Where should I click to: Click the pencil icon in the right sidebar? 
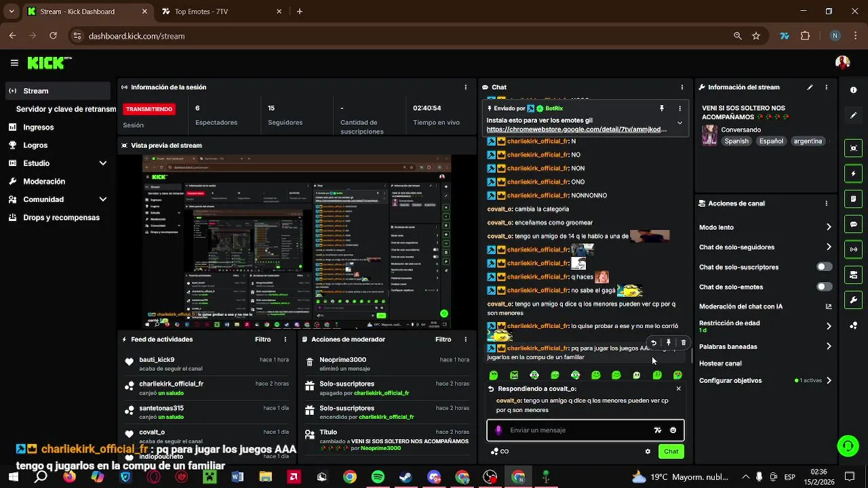pos(853,115)
